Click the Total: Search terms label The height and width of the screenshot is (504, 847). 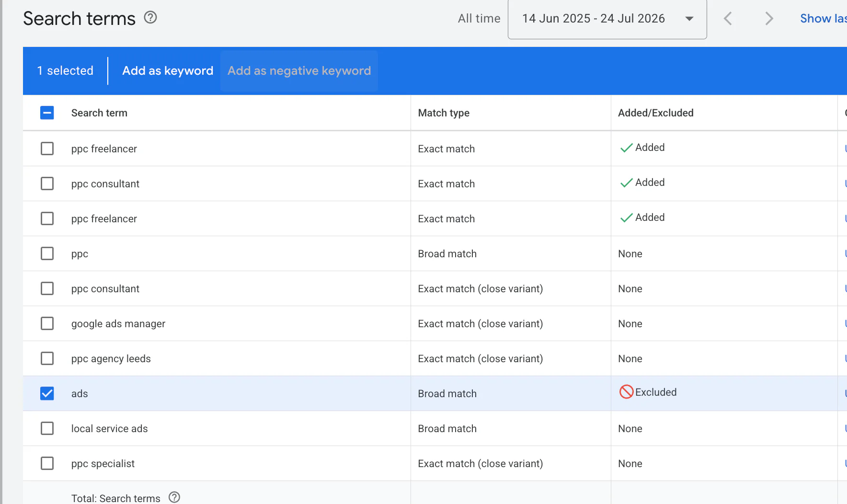(116, 498)
